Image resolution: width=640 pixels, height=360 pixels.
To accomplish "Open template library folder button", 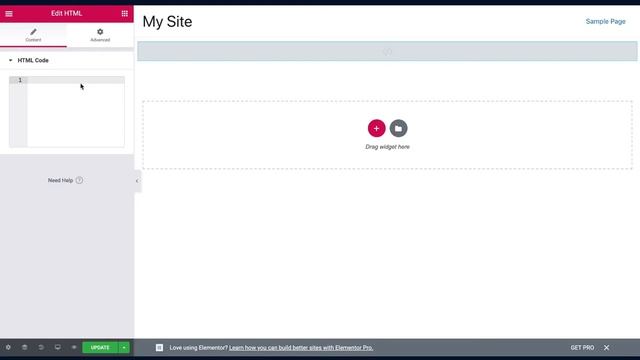I will [398, 128].
